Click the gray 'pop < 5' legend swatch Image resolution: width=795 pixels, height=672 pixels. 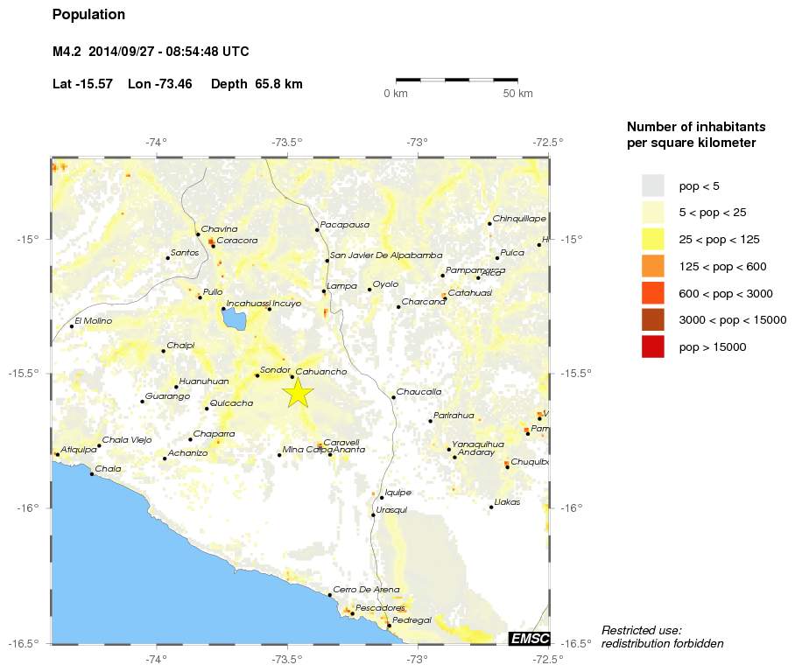tap(653, 185)
